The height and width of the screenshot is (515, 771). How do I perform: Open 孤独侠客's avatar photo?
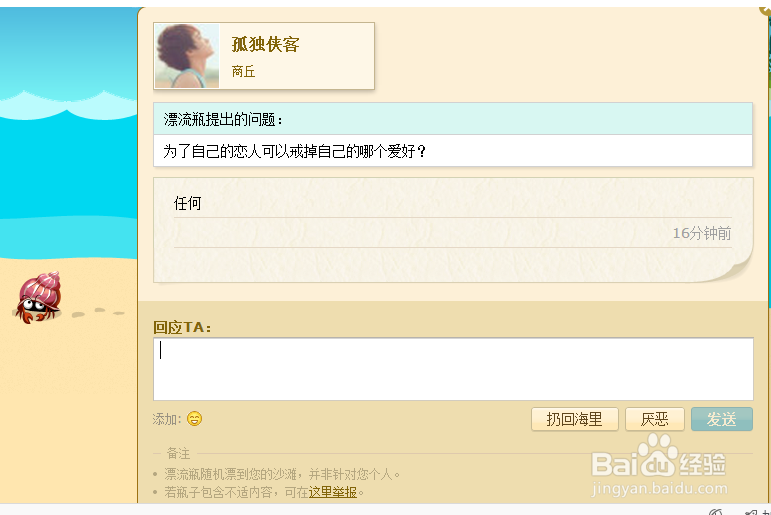(x=187, y=56)
